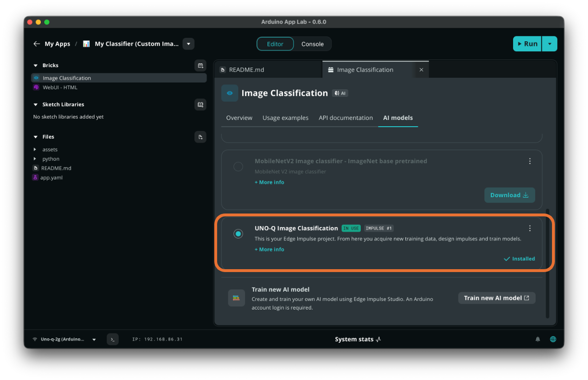Open the MobileNetV2 model options menu
Screen dimensions: 588x380
530,161
